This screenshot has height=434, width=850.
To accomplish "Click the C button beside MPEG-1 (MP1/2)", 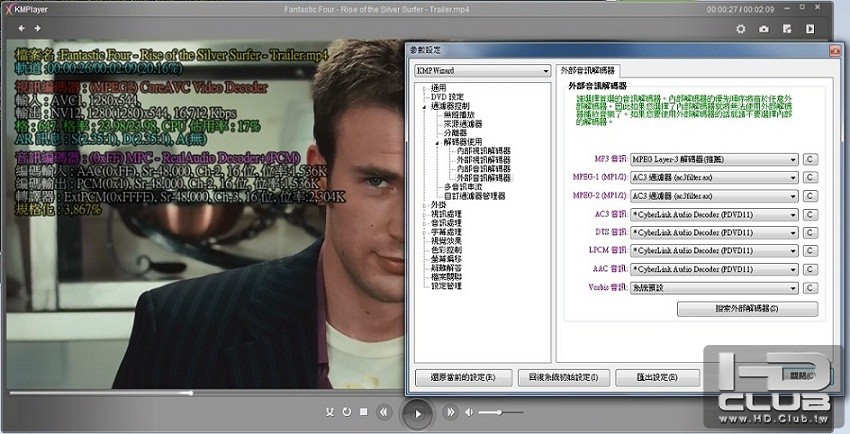I will tap(810, 178).
